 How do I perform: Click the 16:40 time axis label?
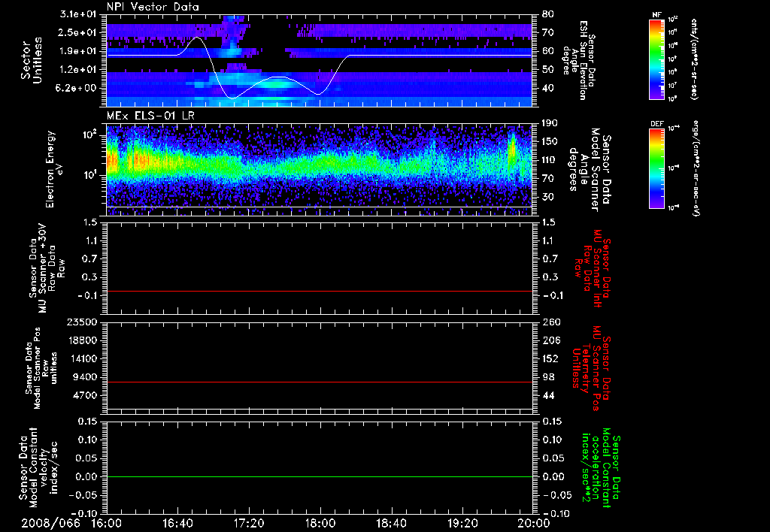pos(177,523)
